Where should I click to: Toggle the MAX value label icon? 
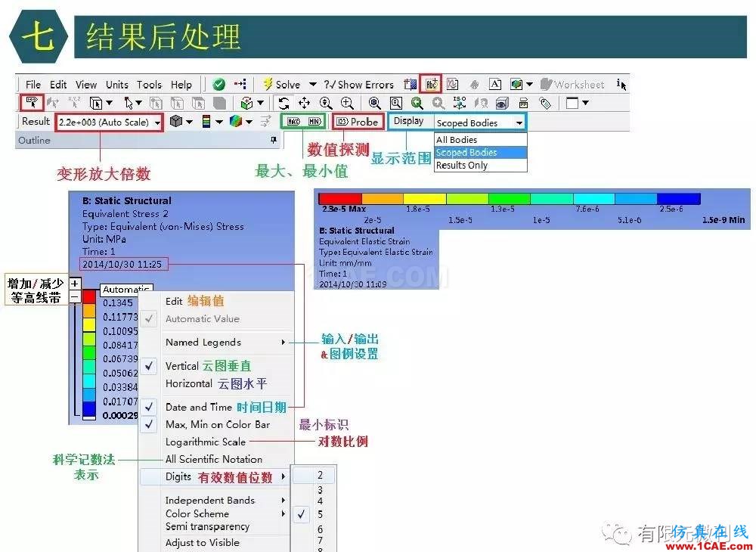(x=293, y=122)
